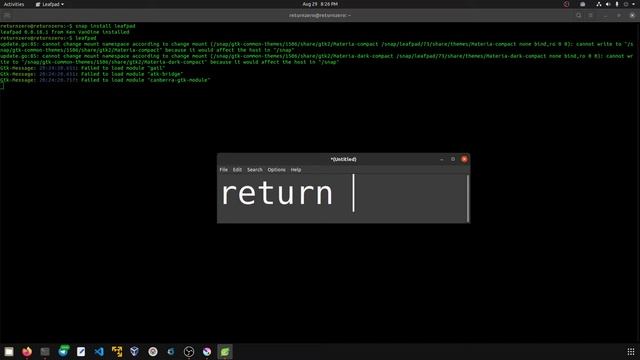Click inside the Leafpad text area
The image size is (640, 360).
(x=342, y=198)
